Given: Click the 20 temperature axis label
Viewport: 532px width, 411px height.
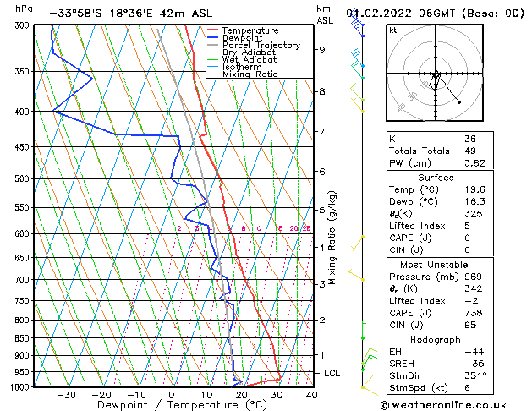Looking at the screenshot, I should pos(242,395).
